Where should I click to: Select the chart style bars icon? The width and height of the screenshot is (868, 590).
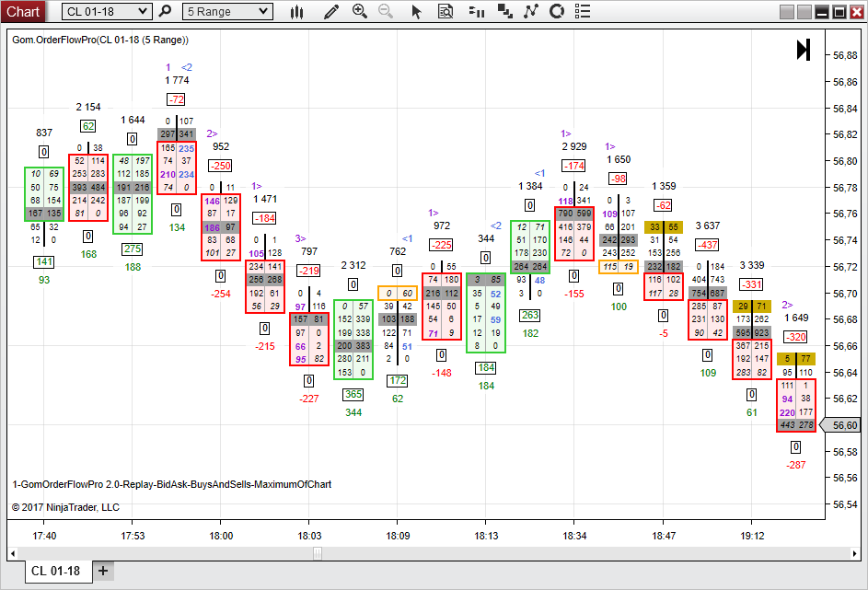click(296, 11)
